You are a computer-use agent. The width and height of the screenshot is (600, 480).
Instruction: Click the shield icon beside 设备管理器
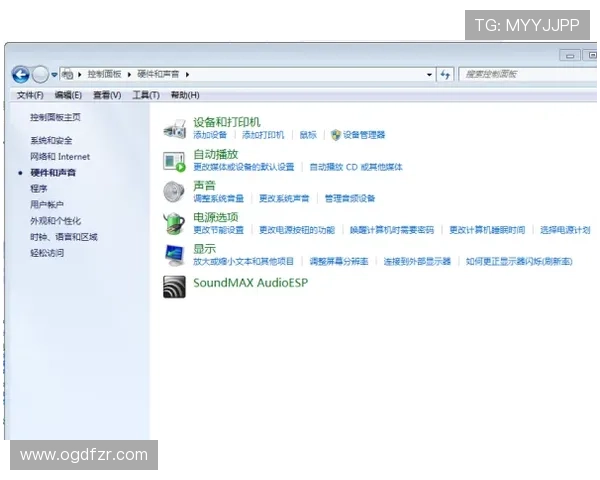[x=336, y=135]
